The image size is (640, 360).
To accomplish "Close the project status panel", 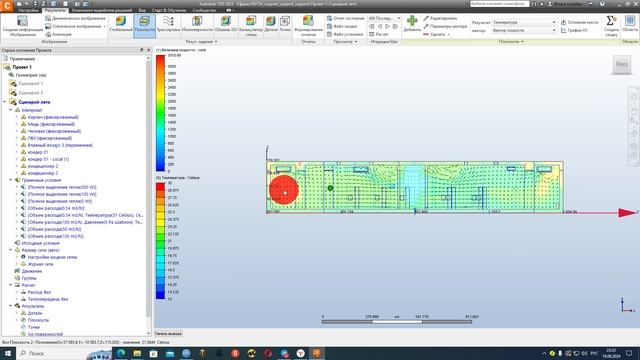I will [148, 50].
